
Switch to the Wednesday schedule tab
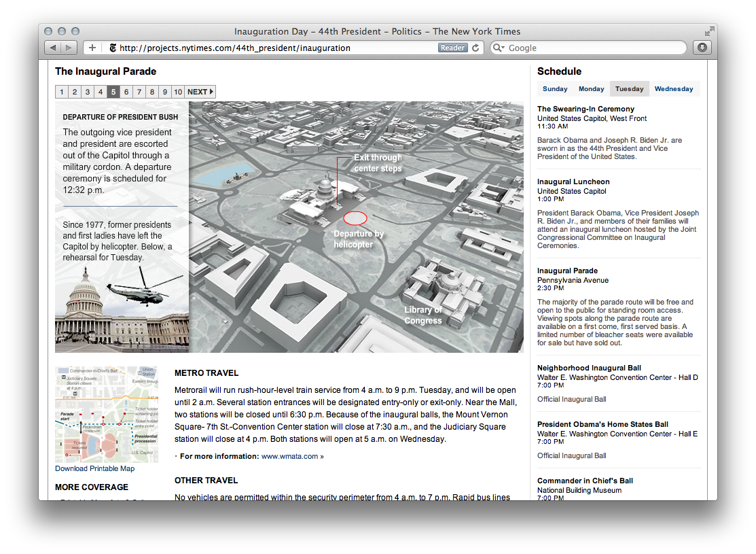(x=674, y=89)
